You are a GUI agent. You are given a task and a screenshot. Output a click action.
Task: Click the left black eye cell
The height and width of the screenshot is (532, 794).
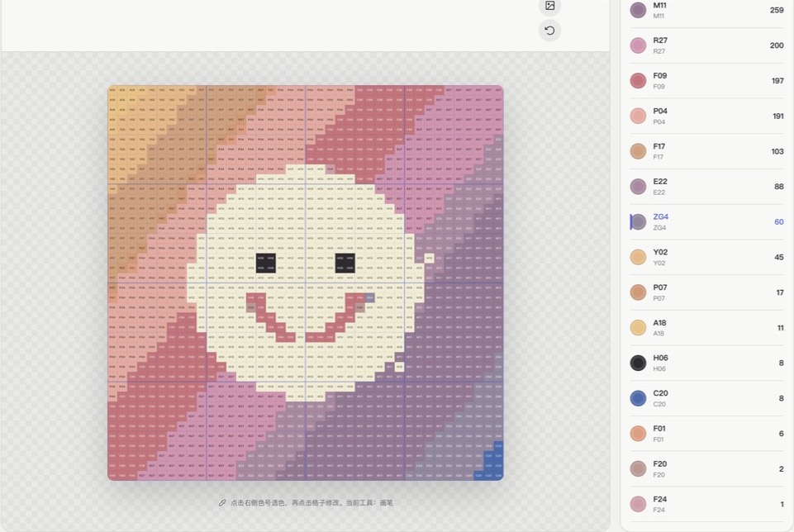pyautogui.click(x=266, y=263)
